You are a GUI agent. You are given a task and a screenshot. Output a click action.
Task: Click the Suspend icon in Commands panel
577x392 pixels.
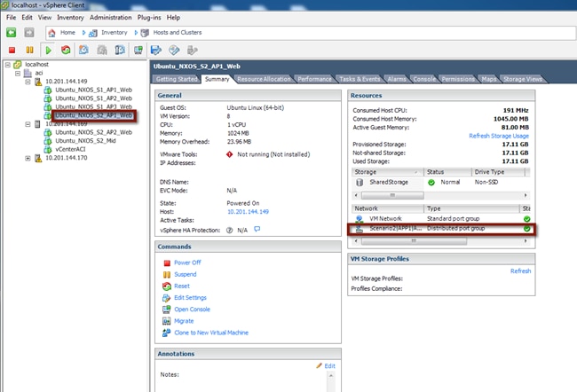tap(167, 274)
